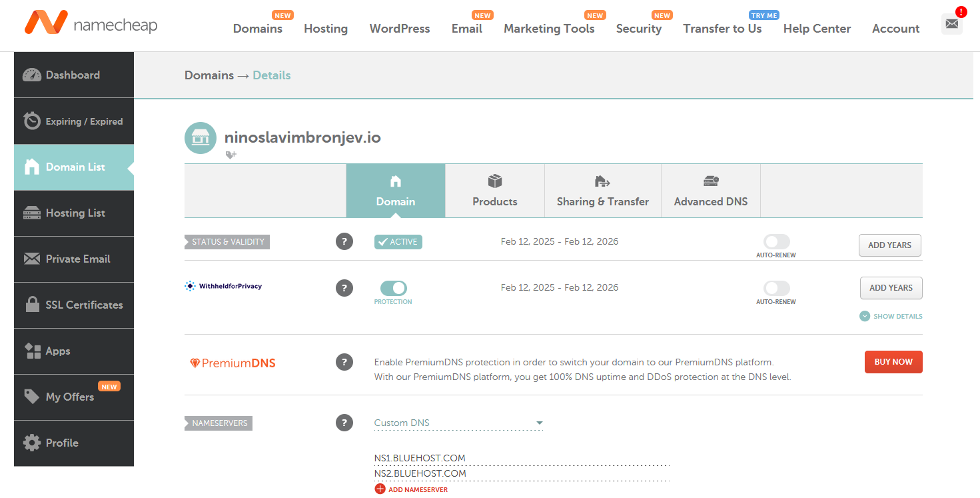Click the Profile gear icon
The height and width of the screenshot is (498, 980).
click(x=31, y=443)
